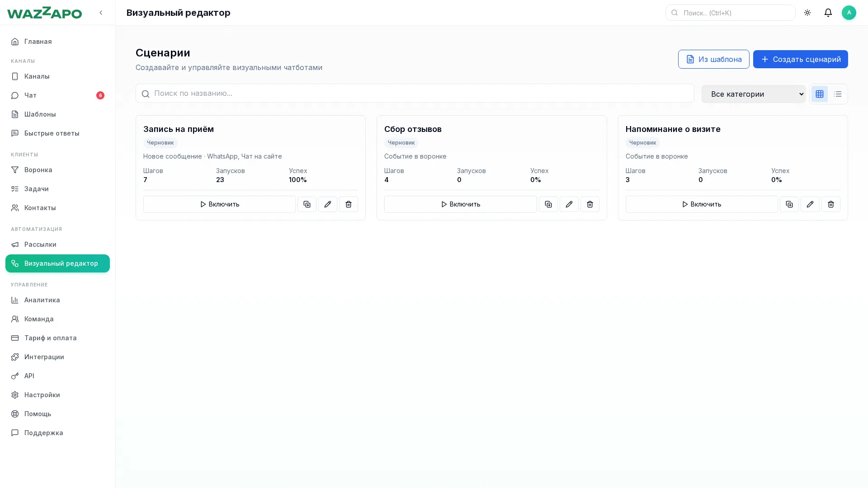Image resolution: width=868 pixels, height=488 pixels.
Task: Open "Команда" section
Action: [57, 319]
